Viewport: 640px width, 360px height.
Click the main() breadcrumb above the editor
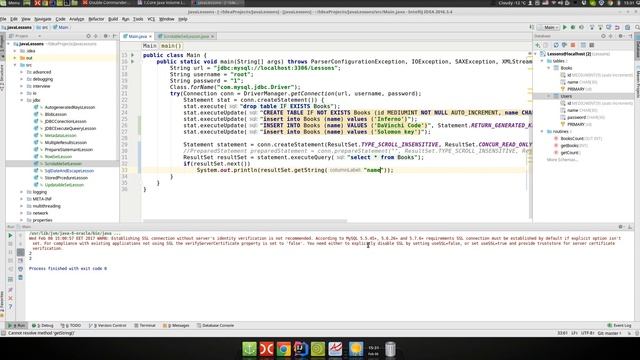point(171,46)
